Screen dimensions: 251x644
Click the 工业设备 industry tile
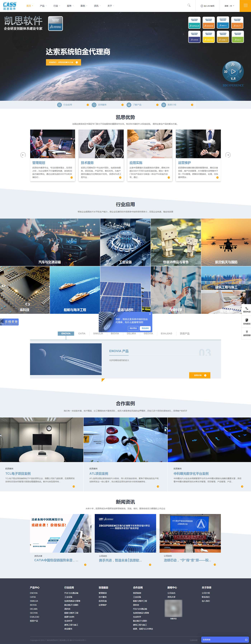tap(125, 242)
